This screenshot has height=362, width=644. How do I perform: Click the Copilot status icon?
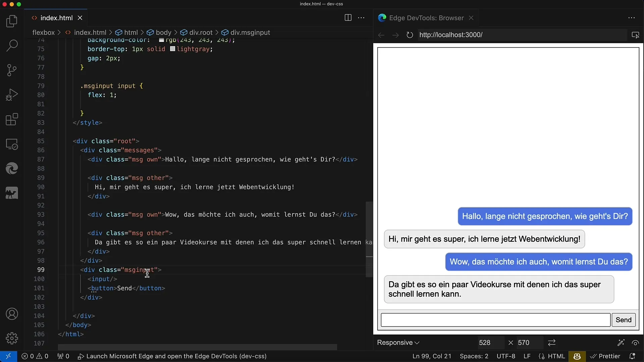point(577,356)
